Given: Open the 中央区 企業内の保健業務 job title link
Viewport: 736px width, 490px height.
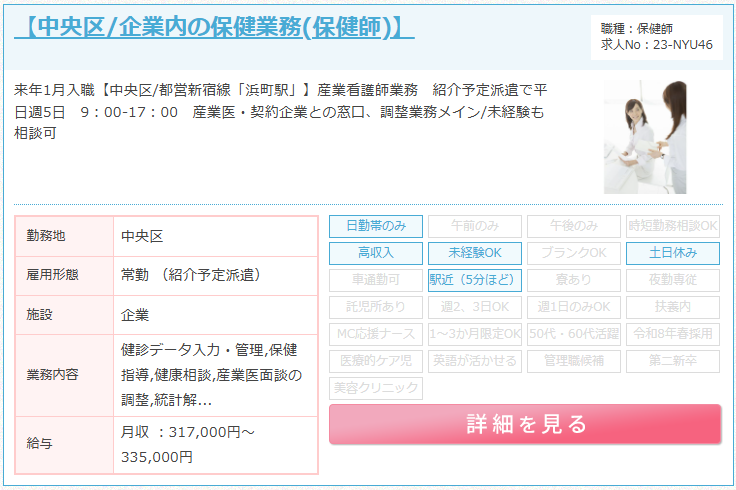Looking at the screenshot, I should (x=214, y=26).
